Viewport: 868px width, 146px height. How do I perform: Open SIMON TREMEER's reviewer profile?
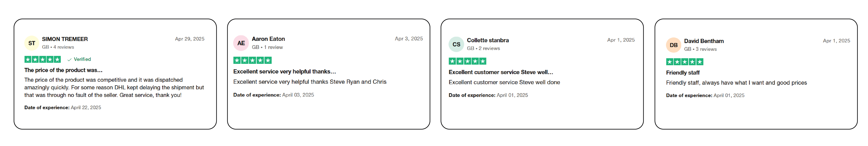click(x=65, y=39)
